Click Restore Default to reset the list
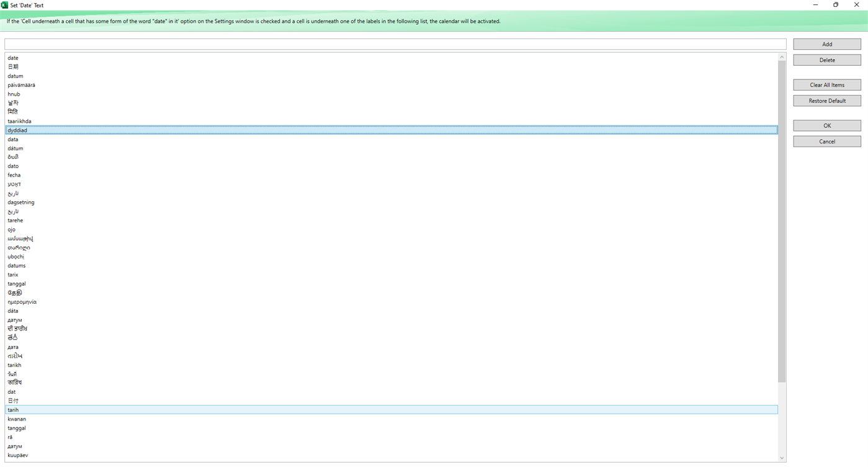This screenshot has width=868, height=467. click(826, 100)
